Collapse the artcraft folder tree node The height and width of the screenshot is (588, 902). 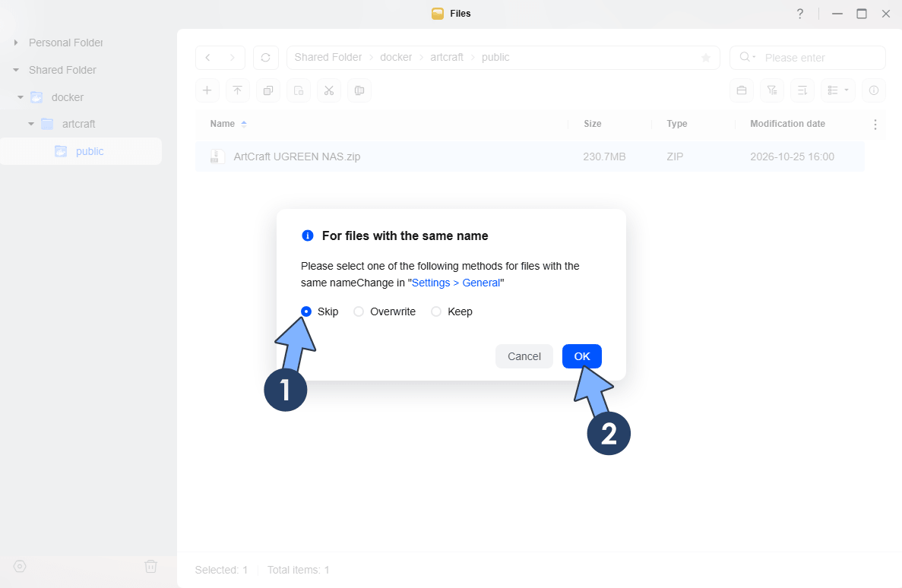[31, 124]
